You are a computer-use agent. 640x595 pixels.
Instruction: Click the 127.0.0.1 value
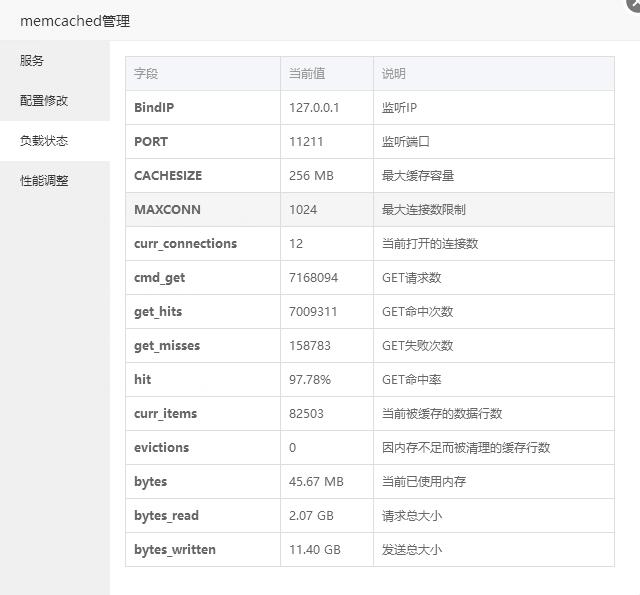point(314,108)
